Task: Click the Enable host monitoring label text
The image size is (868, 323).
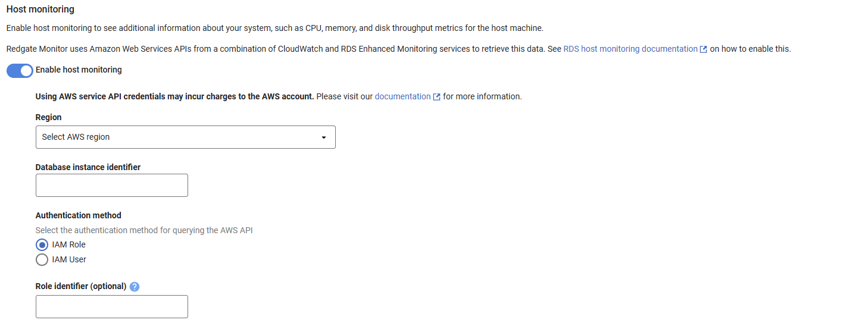Action: (79, 70)
